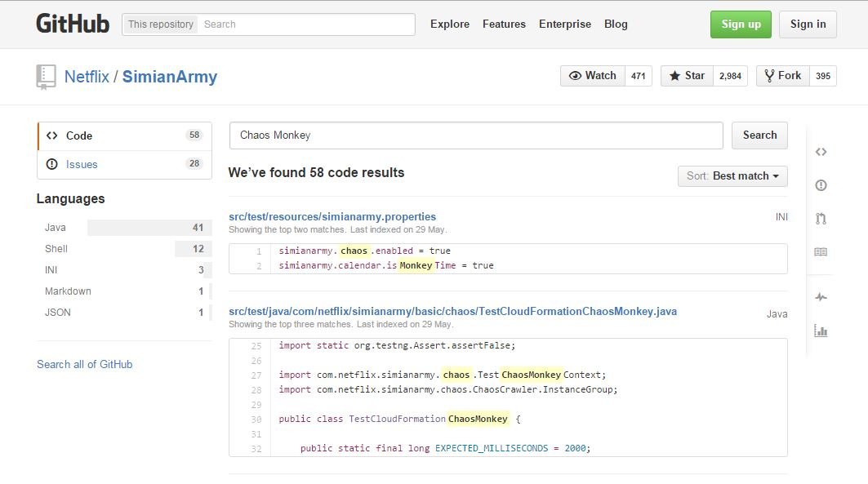868x484 pixels.
Task: Open Enterprise in the top navigation
Action: coord(564,24)
